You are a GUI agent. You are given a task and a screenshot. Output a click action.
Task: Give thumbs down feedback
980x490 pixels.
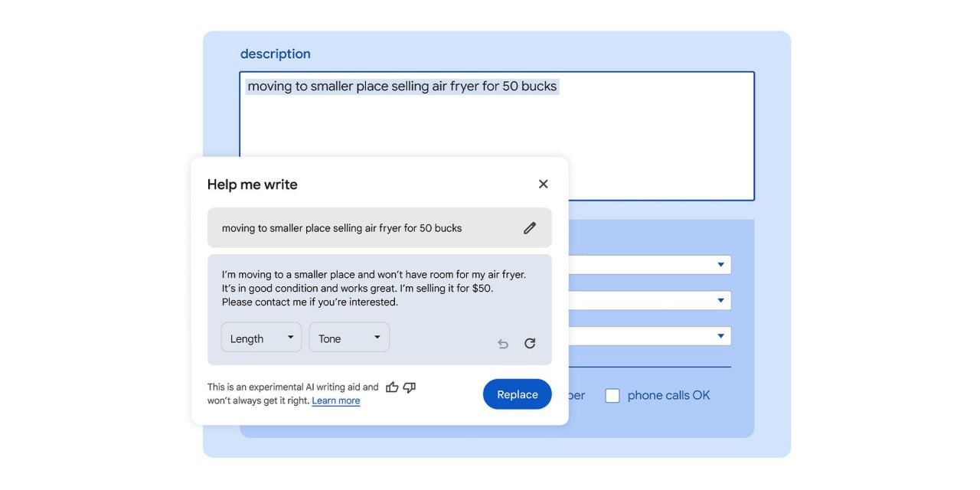(x=410, y=387)
